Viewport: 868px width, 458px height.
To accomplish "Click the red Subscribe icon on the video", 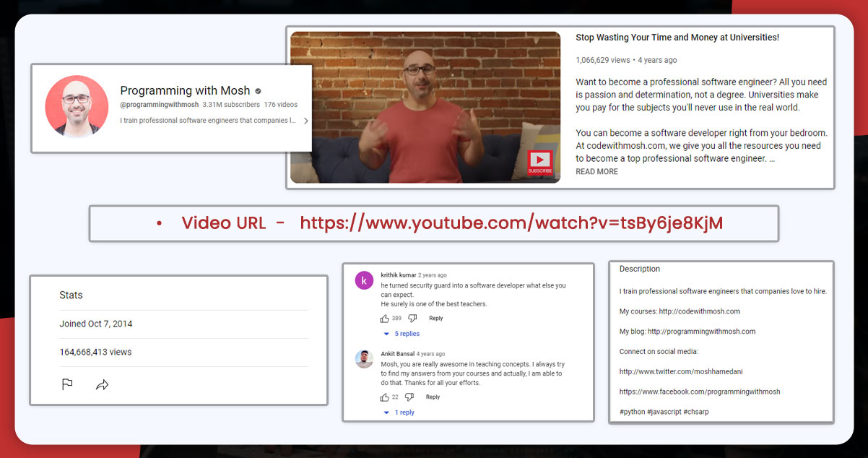I will (539, 162).
